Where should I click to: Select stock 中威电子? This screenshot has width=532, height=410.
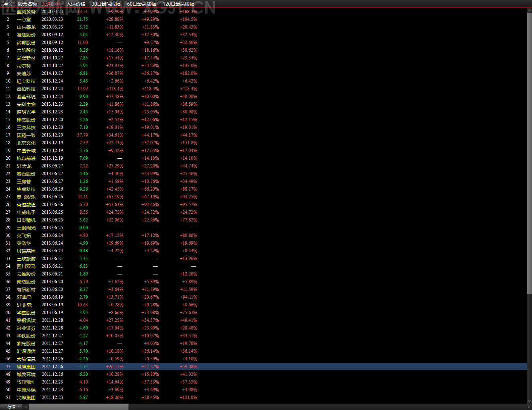tap(26, 212)
